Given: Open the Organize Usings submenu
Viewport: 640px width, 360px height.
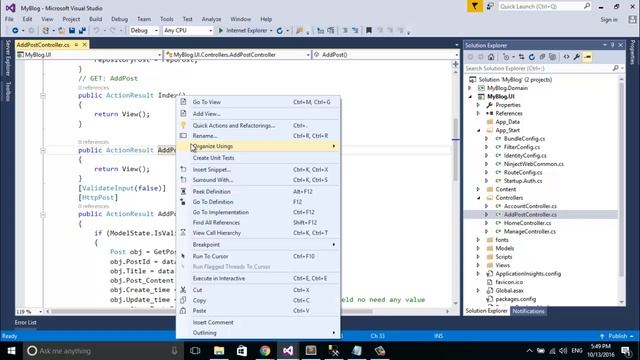Looking at the screenshot, I should (258, 146).
